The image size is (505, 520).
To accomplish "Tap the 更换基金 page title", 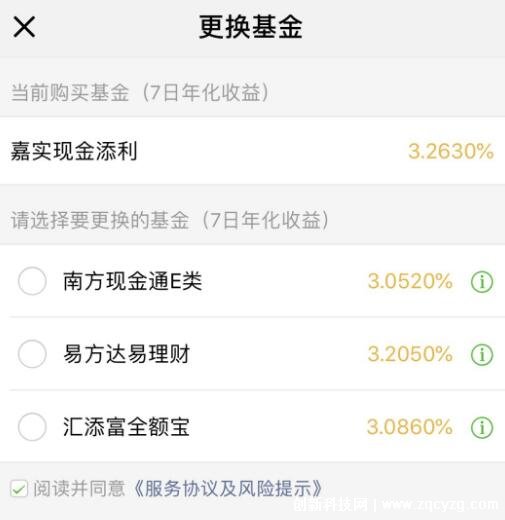I will tap(251, 27).
